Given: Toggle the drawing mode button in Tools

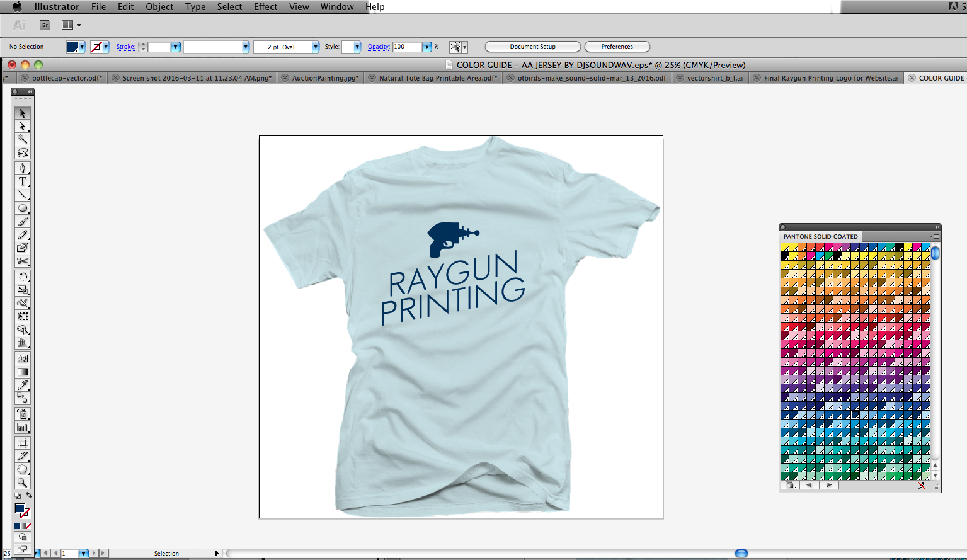Looking at the screenshot, I should pyautogui.click(x=23, y=537).
